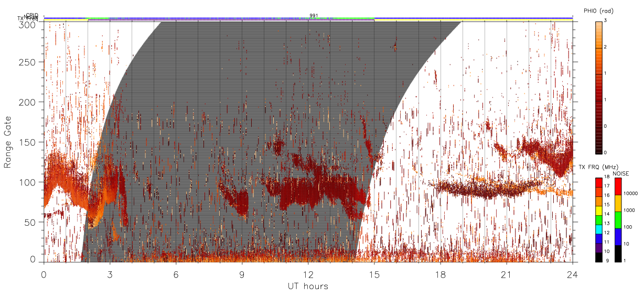The height and width of the screenshot is (297, 644).
Task: Click the '15' tick on UT hours axis
Action: point(374,274)
